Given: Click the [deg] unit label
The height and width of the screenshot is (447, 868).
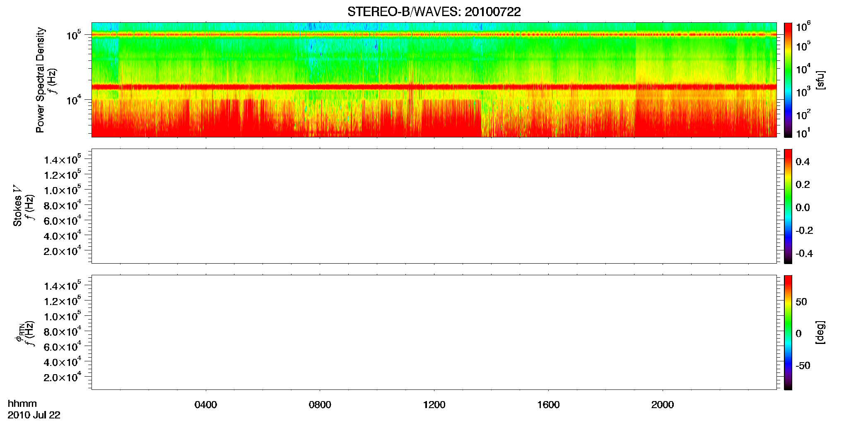Looking at the screenshot, I should coord(820,332).
